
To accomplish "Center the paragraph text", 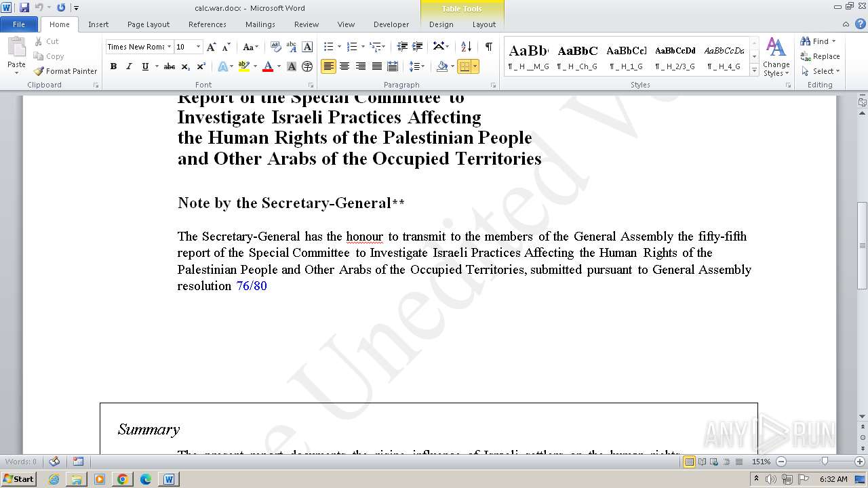I will click(344, 66).
